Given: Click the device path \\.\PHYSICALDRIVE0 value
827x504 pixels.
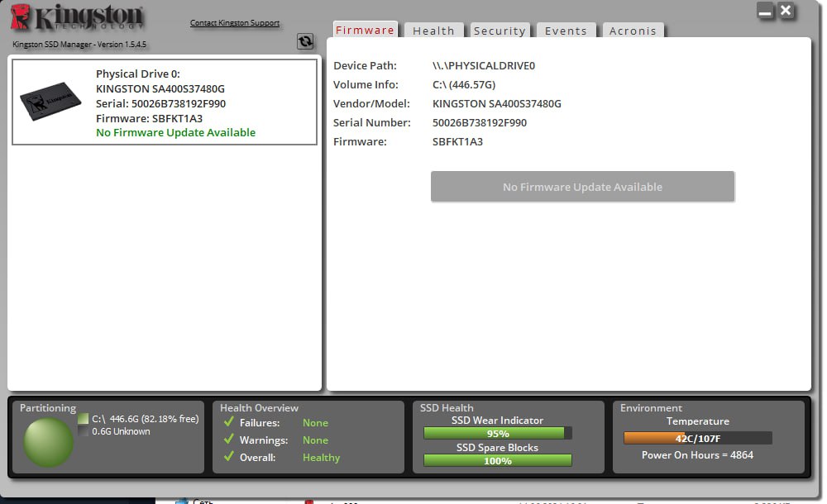Looking at the screenshot, I should click(484, 65).
